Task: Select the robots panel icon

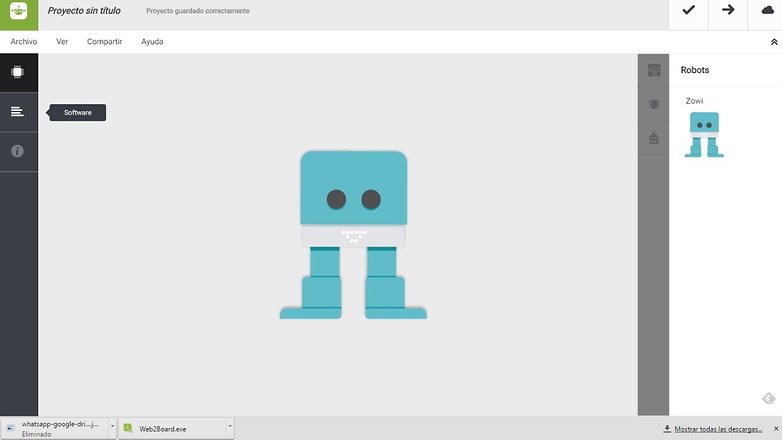Action: tap(654, 137)
